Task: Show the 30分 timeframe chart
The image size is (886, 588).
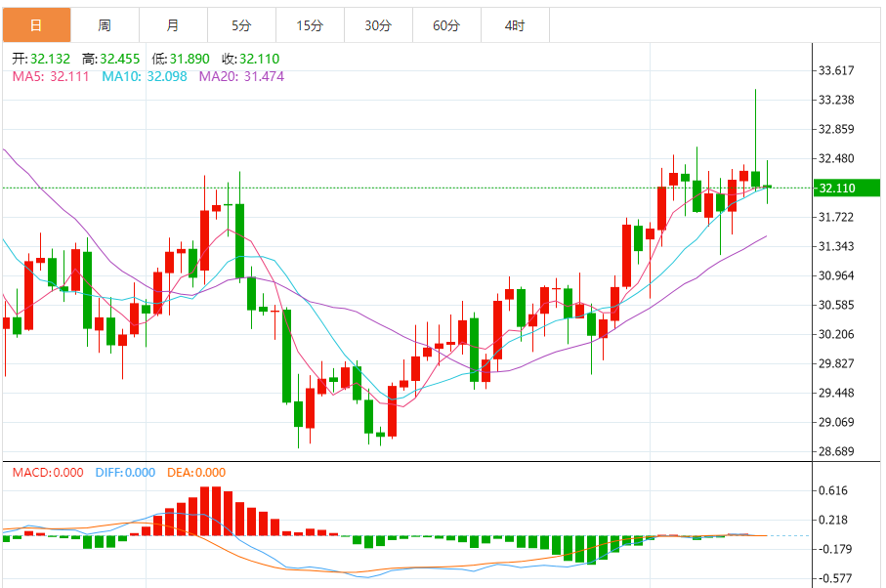Action: tap(379, 24)
